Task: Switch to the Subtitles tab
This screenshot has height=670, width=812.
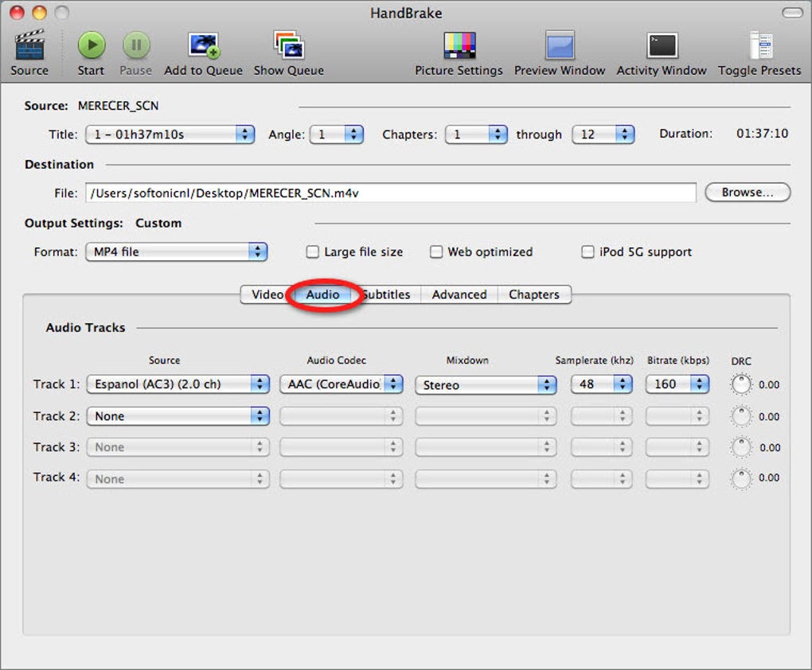Action: coord(387,294)
